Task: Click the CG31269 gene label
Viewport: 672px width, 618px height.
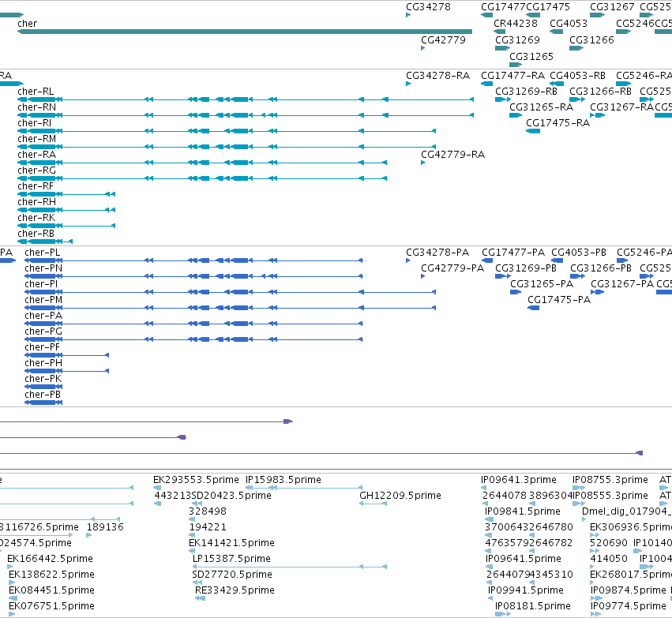Action: pyautogui.click(x=517, y=39)
